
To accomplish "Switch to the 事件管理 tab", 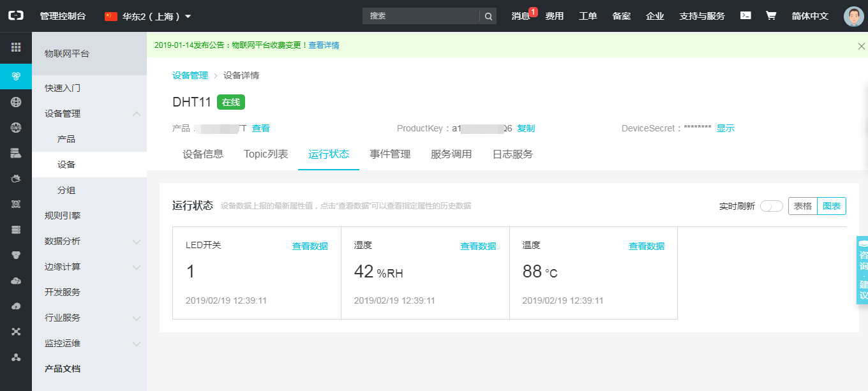I will [389, 154].
